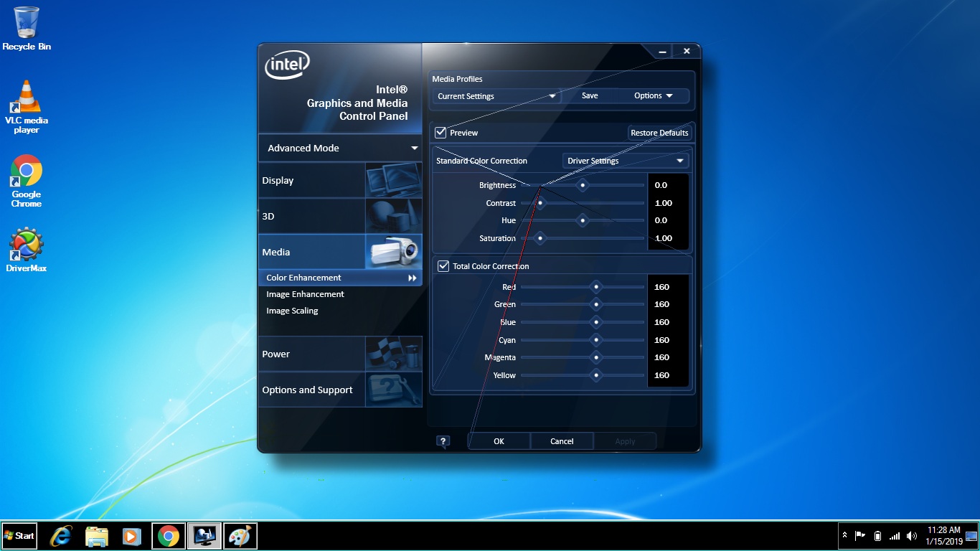The image size is (980, 551).
Task: Select Image Scaling from the Media menu
Action: [x=292, y=311]
